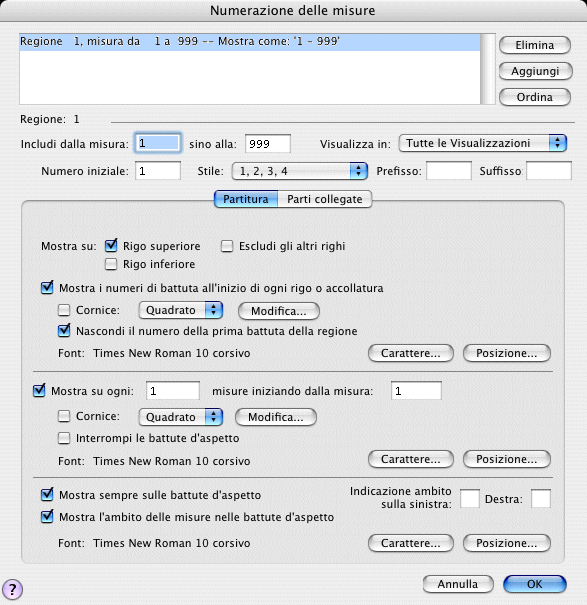Toggle Mostra su ogni checkbox
587x605 pixels.
[39, 390]
